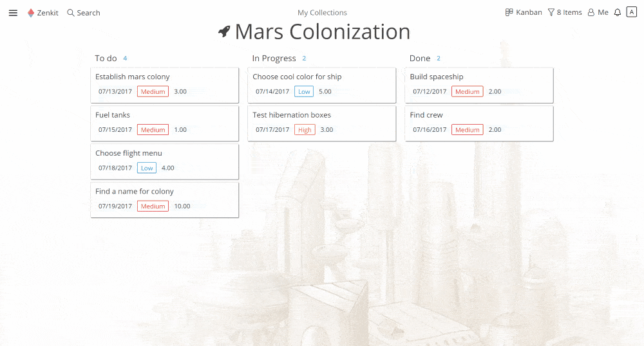Open the Mars Colonization title menu
This screenshot has height=346, width=644.
[x=323, y=32]
